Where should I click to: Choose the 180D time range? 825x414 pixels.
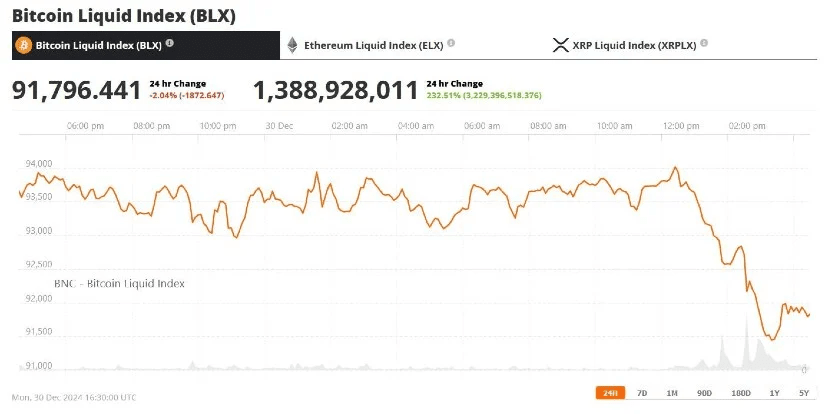click(740, 391)
